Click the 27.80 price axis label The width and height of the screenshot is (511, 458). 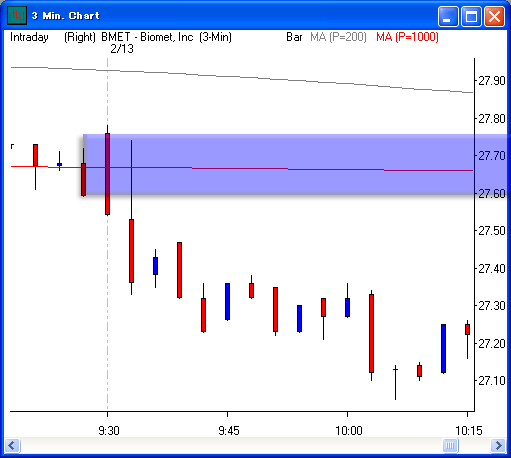(492, 118)
